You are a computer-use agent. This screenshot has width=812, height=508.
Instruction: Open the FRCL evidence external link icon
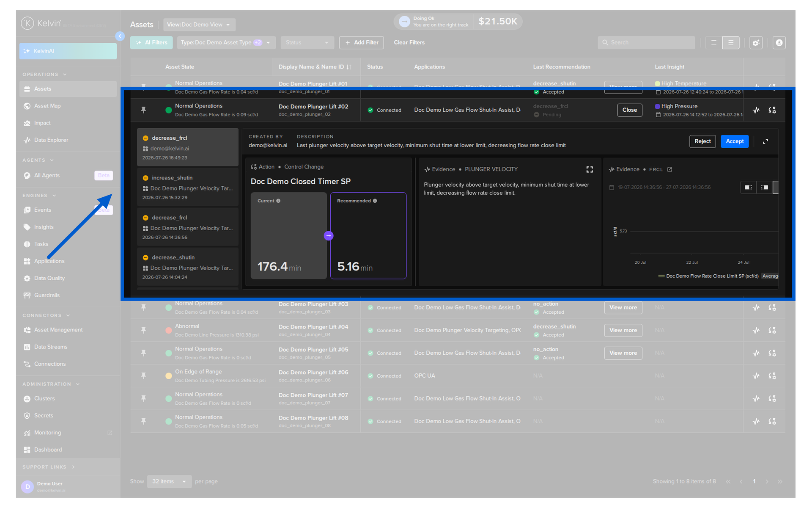669,169
